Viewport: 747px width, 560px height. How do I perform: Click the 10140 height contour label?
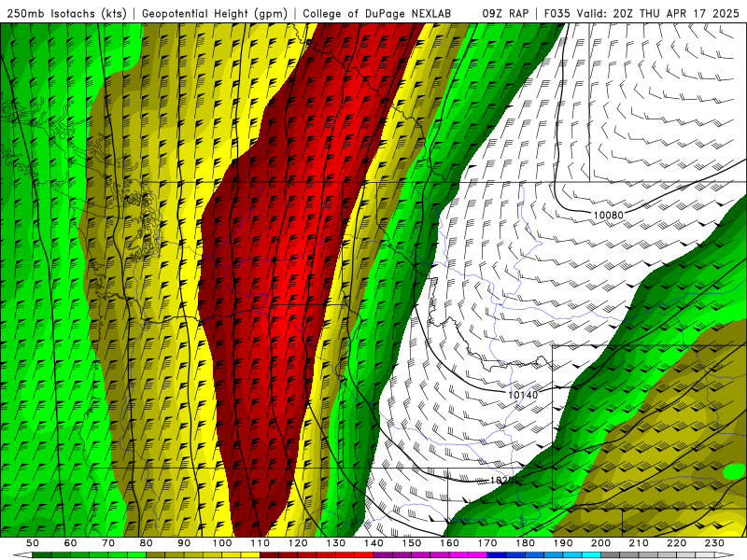[x=523, y=395]
